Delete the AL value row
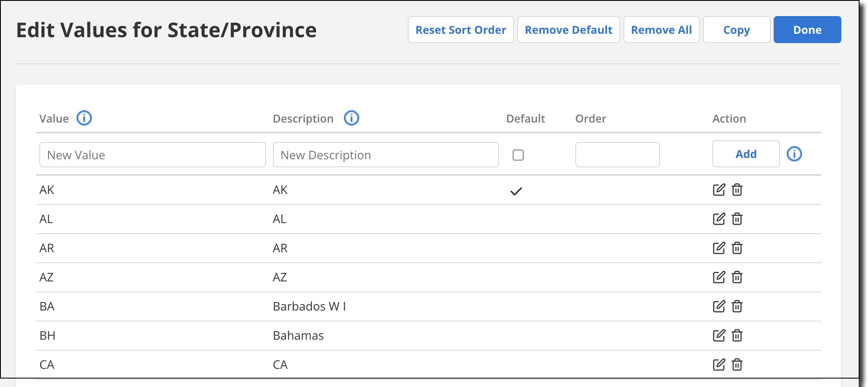 pos(737,219)
